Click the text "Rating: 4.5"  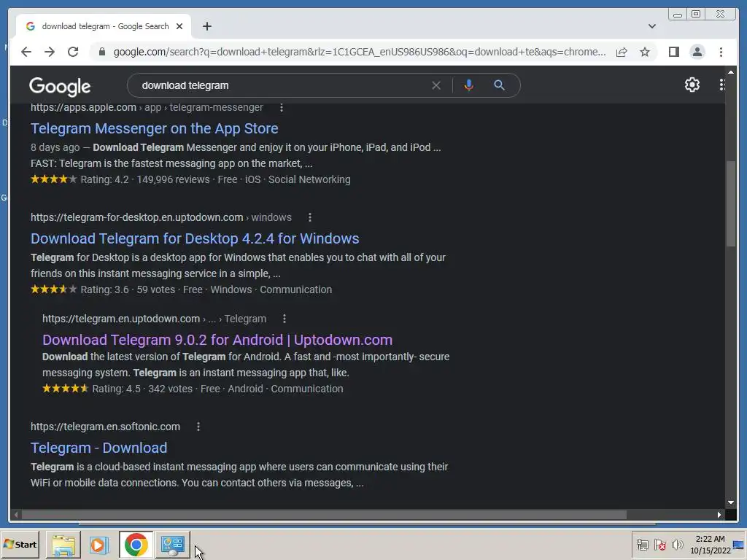[116, 389]
